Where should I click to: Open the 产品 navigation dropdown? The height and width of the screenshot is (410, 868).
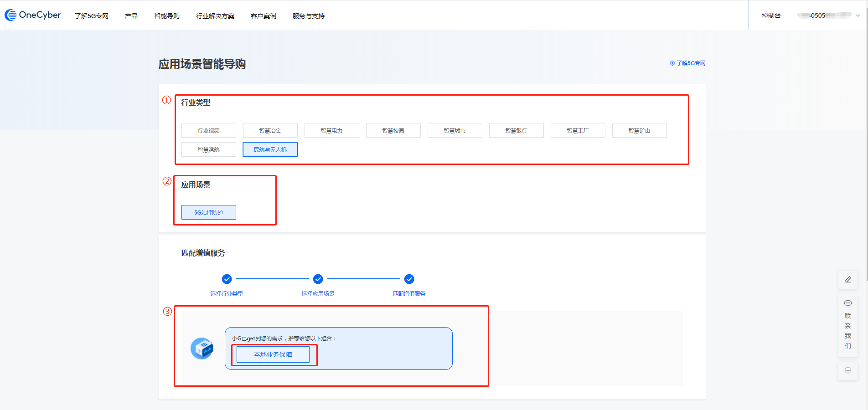click(131, 16)
